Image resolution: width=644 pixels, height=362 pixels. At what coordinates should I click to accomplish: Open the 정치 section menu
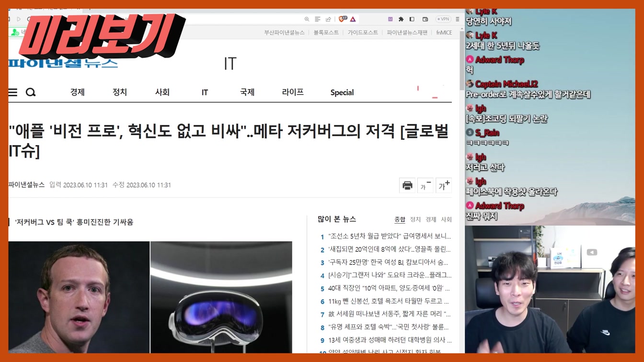click(x=120, y=92)
